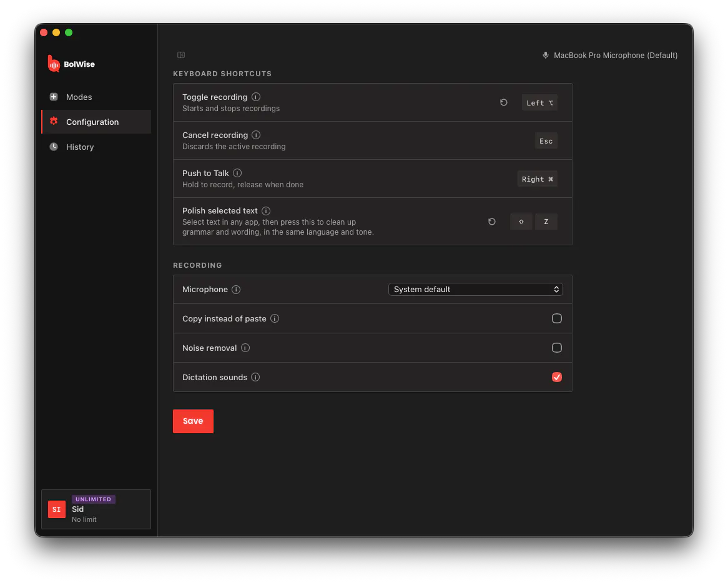Enable Copy instead of paste checkbox

tap(557, 318)
